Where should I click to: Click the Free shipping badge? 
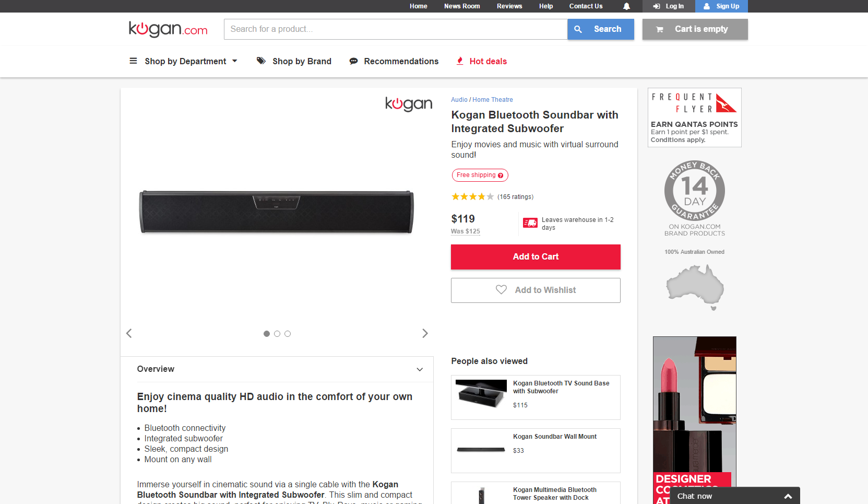click(480, 175)
